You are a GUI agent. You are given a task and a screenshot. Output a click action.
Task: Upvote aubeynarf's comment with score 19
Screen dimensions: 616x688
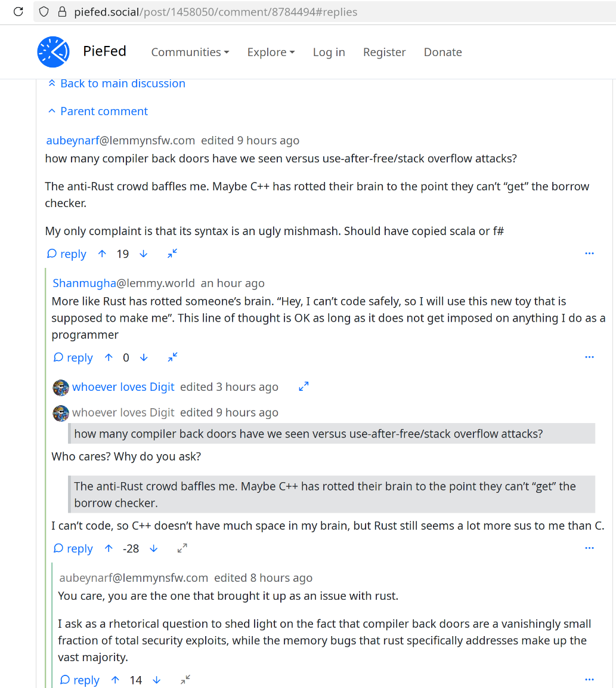(102, 254)
